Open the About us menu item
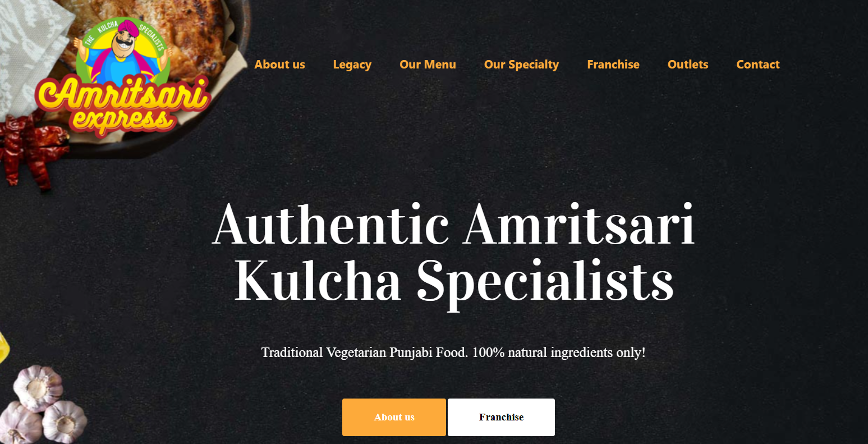Screen dimensions: 868x444 coord(279,65)
